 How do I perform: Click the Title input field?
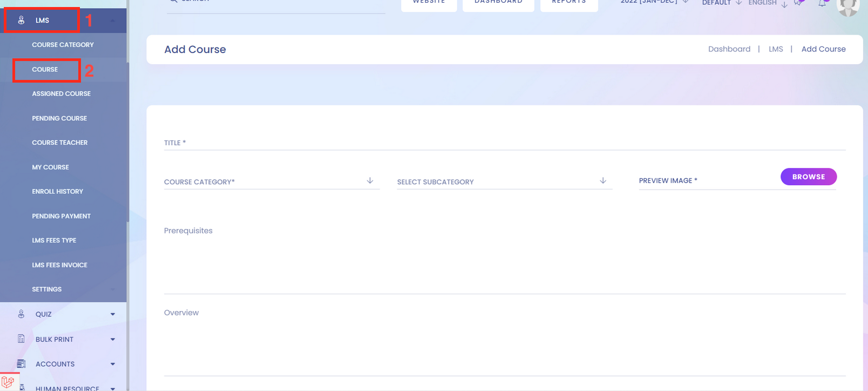pyautogui.click(x=504, y=143)
